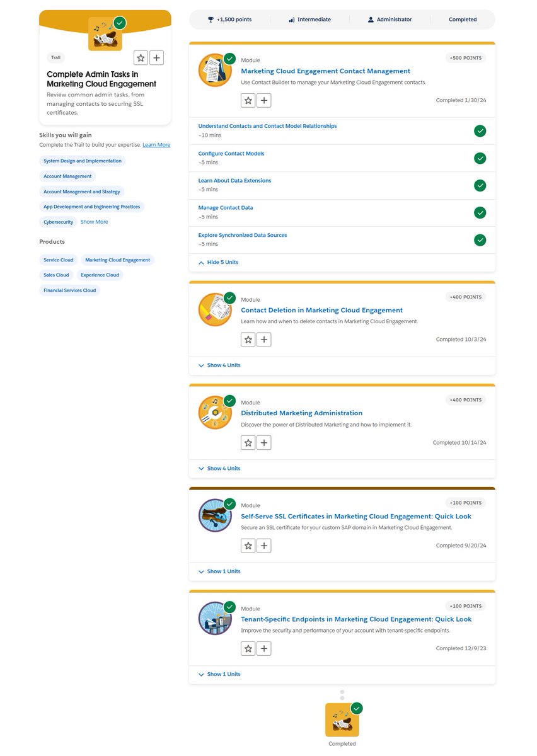Click the Intermediate level bars icon
537x756 pixels.
292,20
